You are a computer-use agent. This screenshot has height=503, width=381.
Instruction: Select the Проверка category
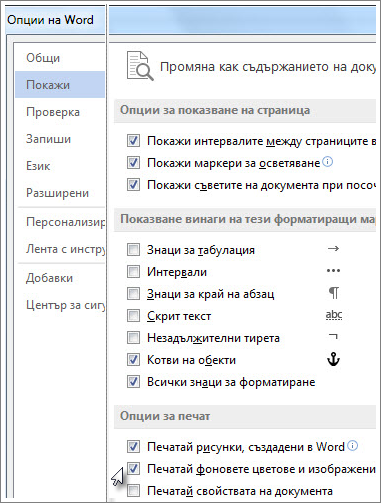pyautogui.click(x=53, y=112)
